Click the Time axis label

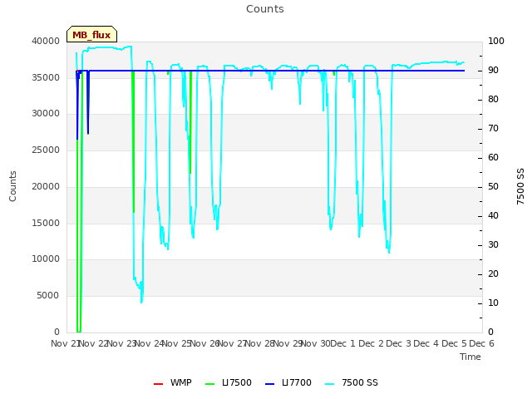click(x=470, y=357)
